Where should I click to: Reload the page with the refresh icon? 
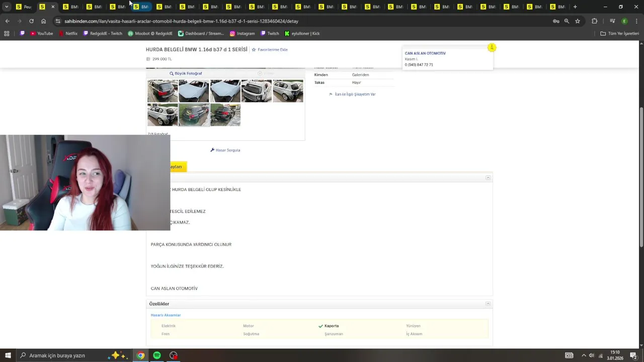point(31,21)
